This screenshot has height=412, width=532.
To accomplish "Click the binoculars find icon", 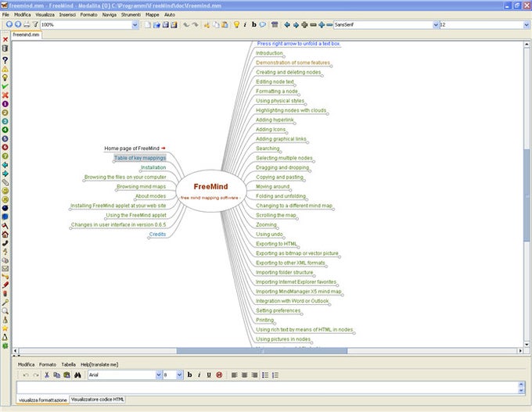I will point(77,374).
